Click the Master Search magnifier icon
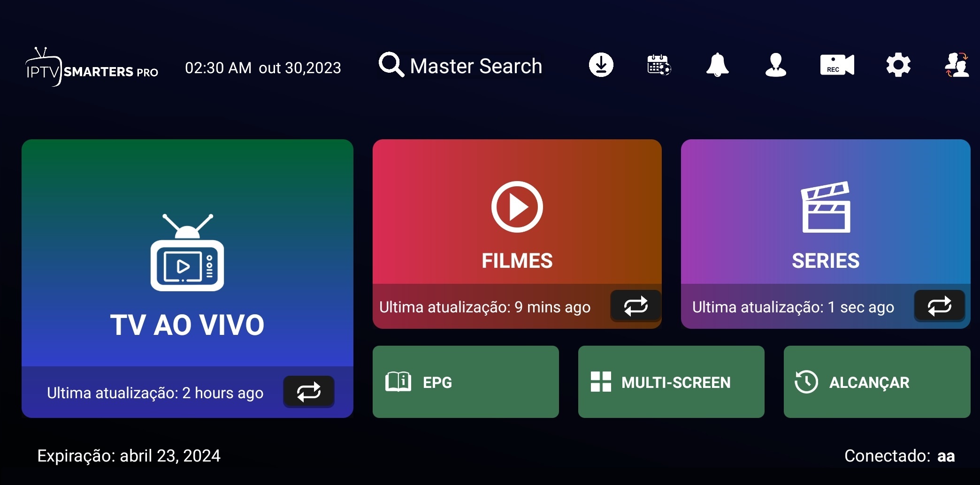Viewport: 980px width, 485px height. click(391, 65)
